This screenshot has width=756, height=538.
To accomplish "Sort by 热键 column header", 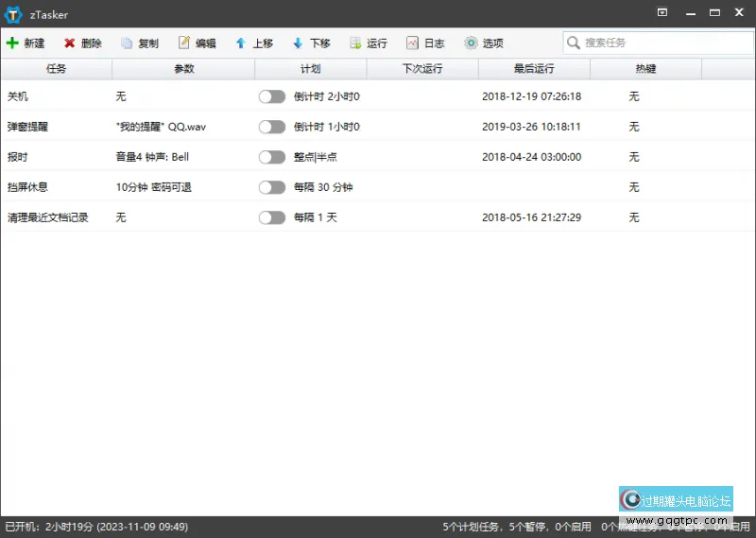I will [646, 69].
